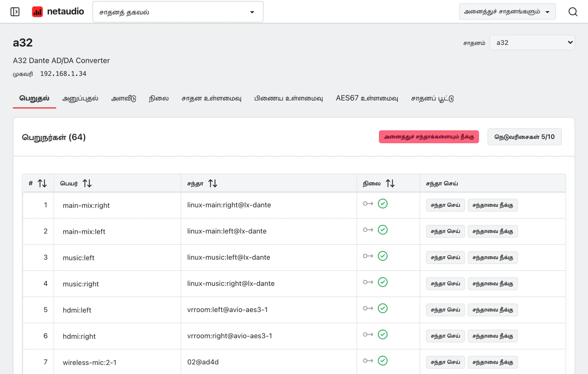Sort by பெயர் column arrows
Viewport: 588px width, 374px height.
(87, 183)
